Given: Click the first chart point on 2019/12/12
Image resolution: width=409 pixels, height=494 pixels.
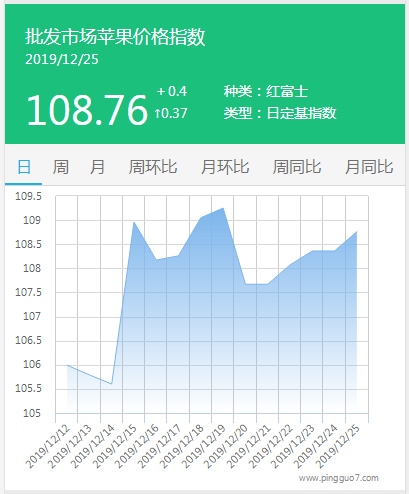Looking at the screenshot, I should coord(67,365).
